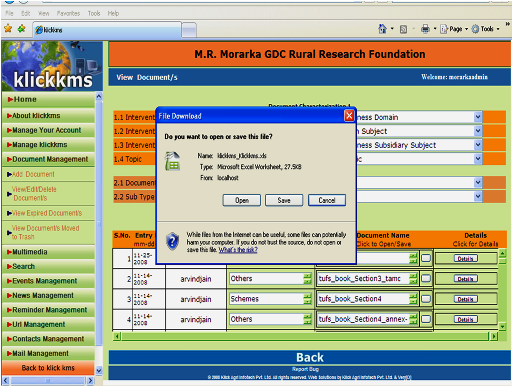Click sidebar horizontal scroll right arrow
This screenshot has height=386, width=512.
point(90,380)
